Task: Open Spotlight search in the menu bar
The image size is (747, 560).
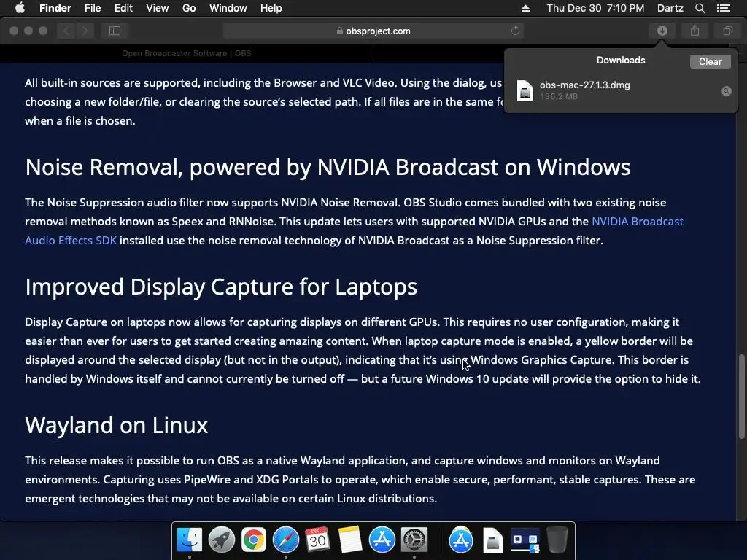Action: tap(700, 8)
